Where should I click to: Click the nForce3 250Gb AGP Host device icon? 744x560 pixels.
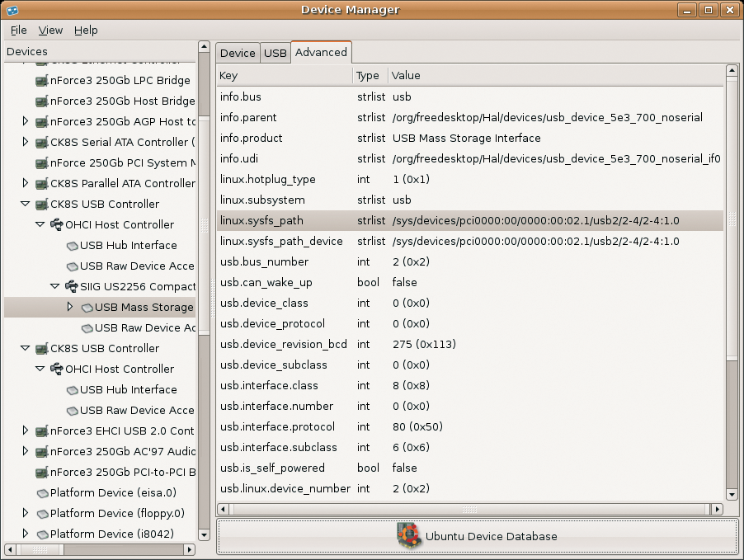click(42, 122)
